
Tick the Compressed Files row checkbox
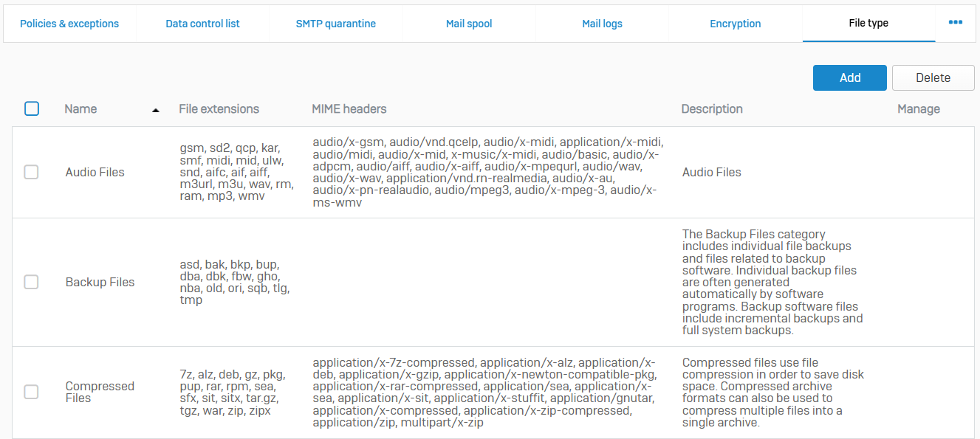click(31, 392)
